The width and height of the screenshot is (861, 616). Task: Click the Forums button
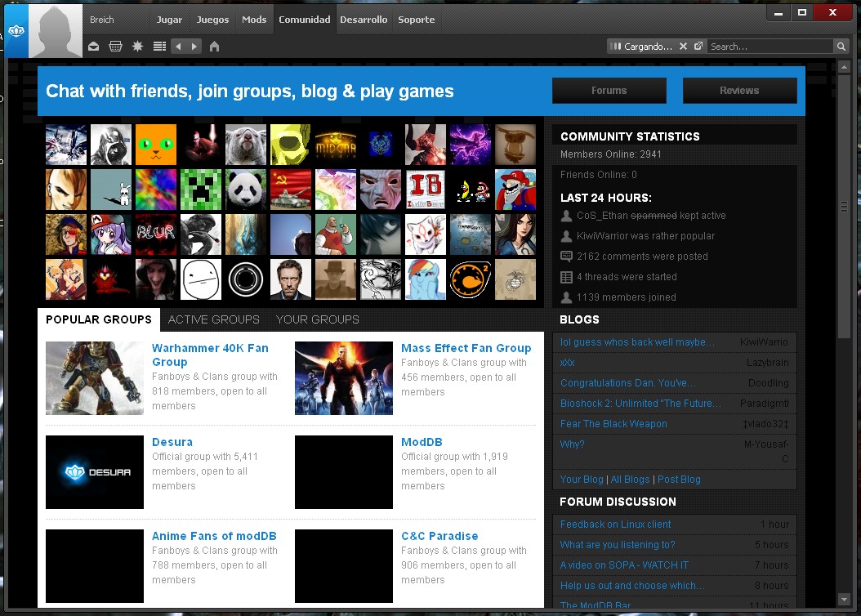(x=609, y=91)
